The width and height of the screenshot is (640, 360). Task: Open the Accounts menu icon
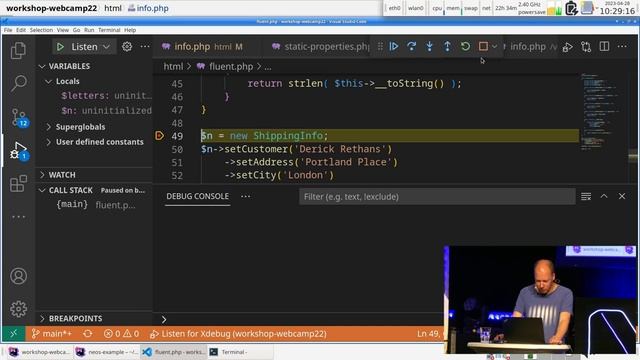[x=18, y=276]
